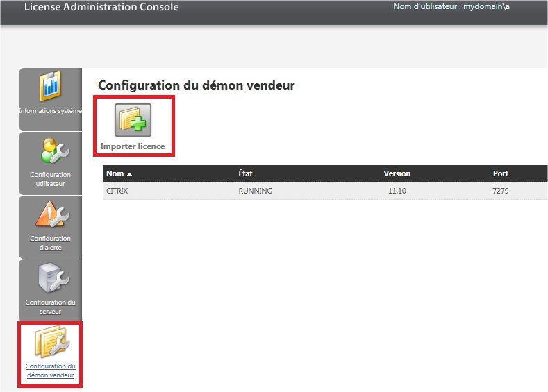Toggle the sort arrow beside Nom
This screenshot has width=548, height=392.
129,173
